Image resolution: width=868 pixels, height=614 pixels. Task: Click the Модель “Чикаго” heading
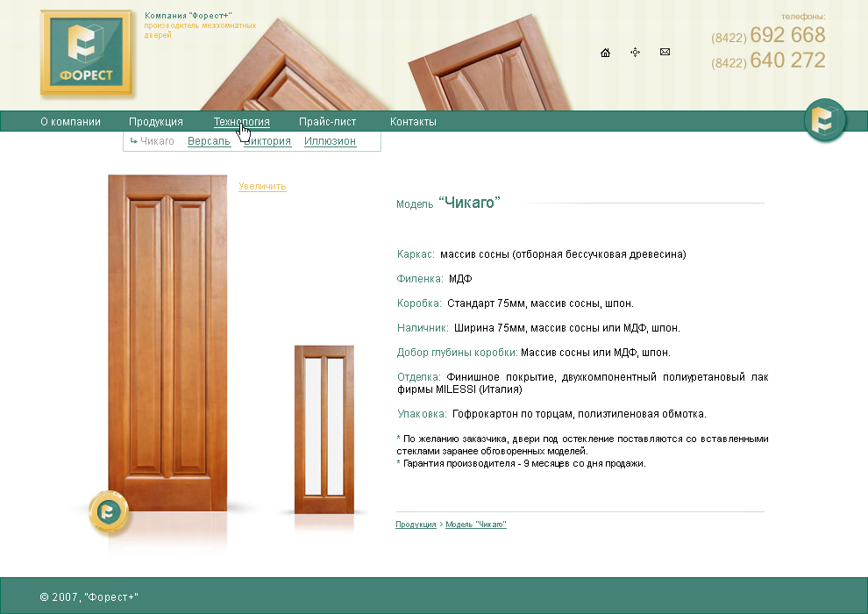click(448, 203)
